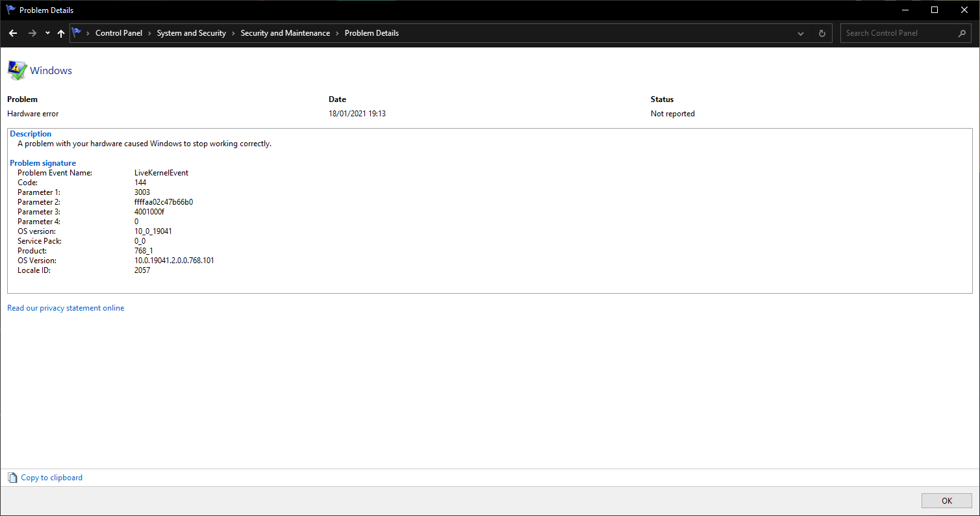The width and height of the screenshot is (980, 516).
Task: Select Security and Maintenance in the breadcrumb
Action: point(285,33)
